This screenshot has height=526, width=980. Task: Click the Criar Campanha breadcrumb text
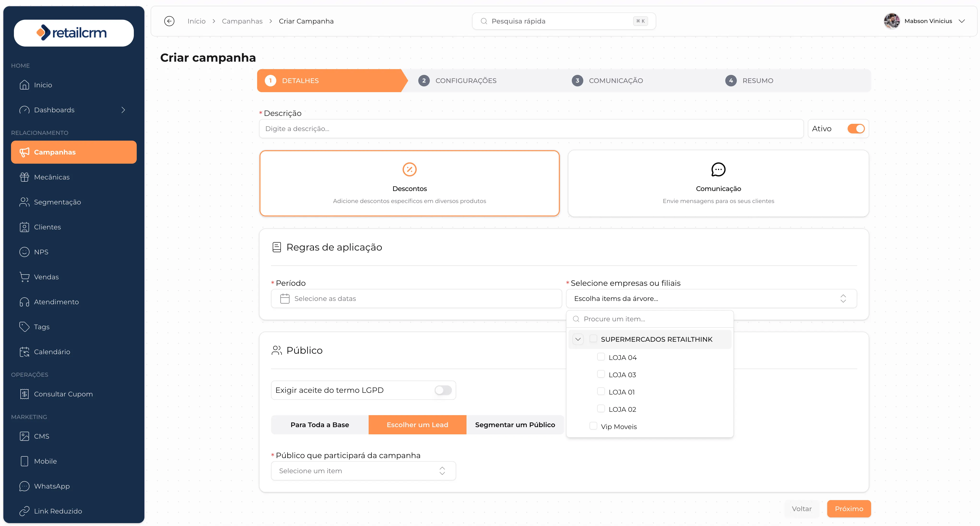(306, 21)
